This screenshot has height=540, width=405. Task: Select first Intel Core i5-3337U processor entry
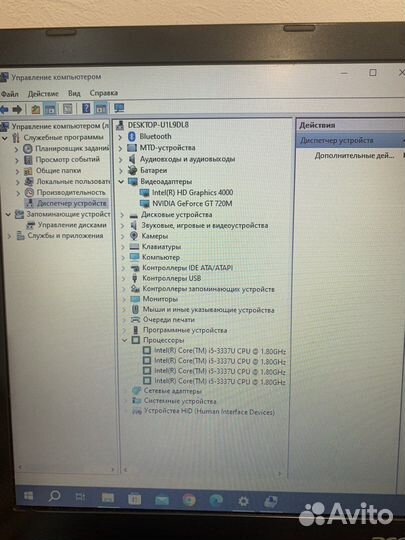point(220,351)
